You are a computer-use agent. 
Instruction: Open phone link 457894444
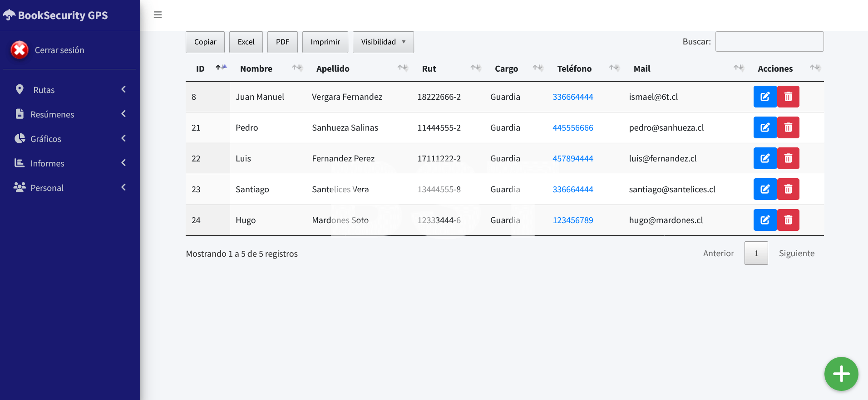[573, 158]
